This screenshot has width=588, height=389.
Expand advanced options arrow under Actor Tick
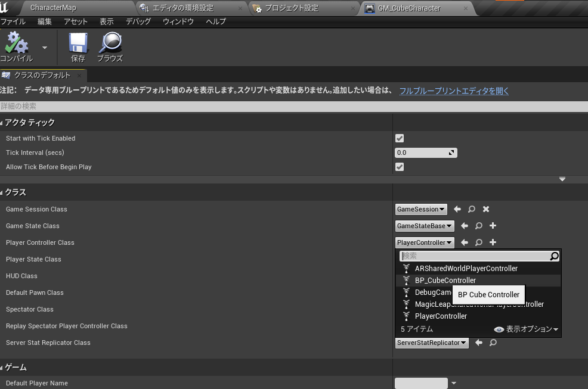[562, 179]
